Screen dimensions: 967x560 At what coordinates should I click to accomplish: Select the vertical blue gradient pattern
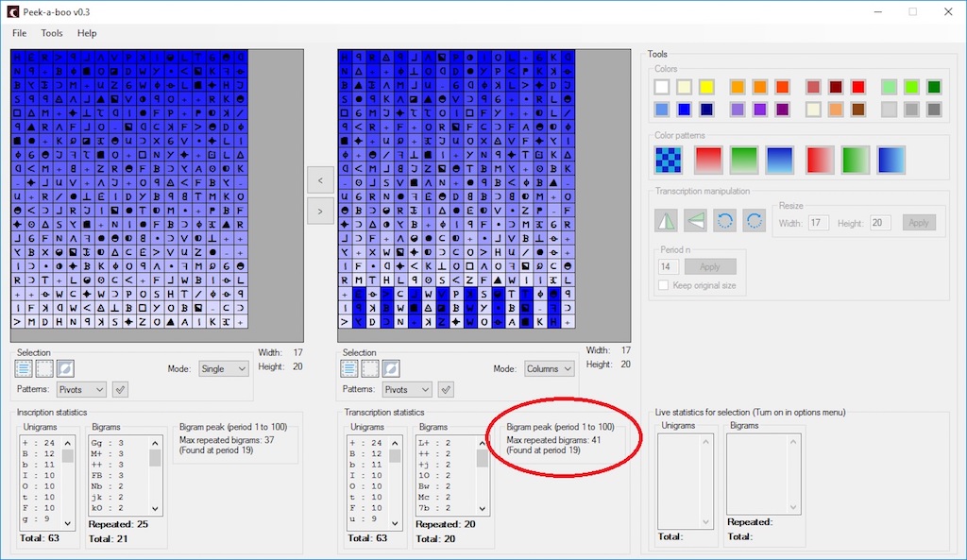coord(779,160)
